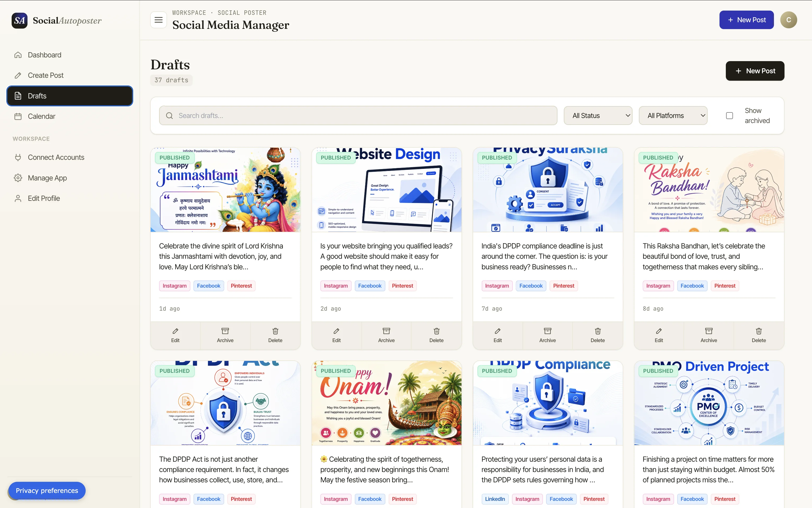Archive the Janmashtami draft
The height and width of the screenshot is (508, 812).
[x=225, y=335]
